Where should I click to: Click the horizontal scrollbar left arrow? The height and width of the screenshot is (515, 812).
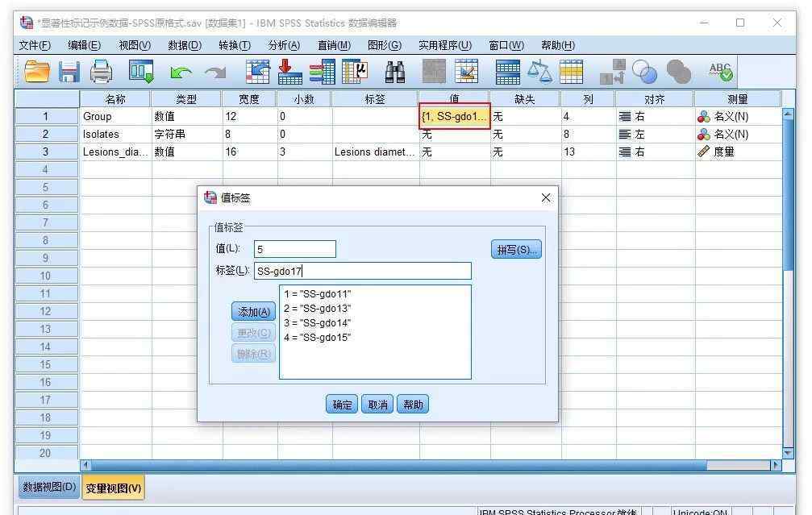[x=85, y=465]
